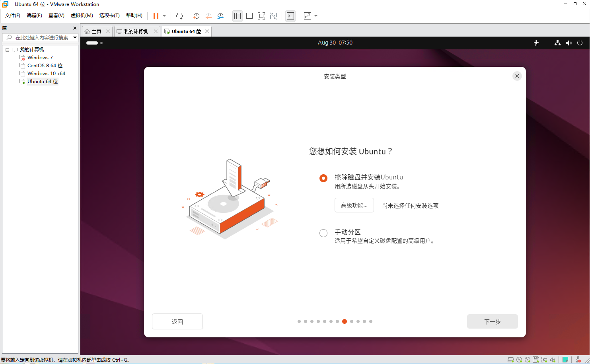
Task: Click the orange pause virtual machine button
Action: [x=156, y=16]
